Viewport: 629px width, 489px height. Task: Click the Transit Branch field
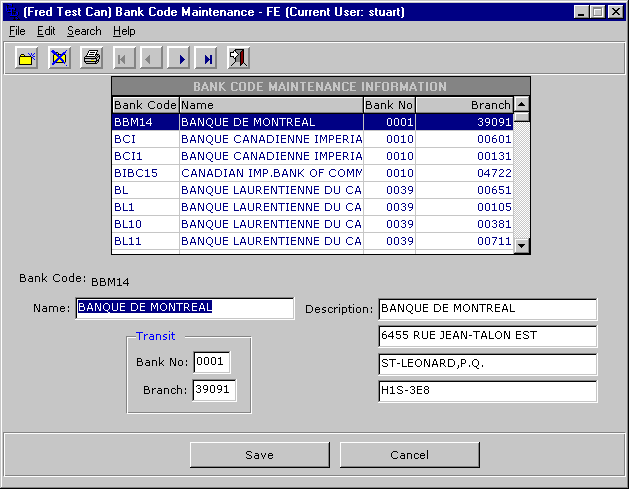[x=215, y=390]
